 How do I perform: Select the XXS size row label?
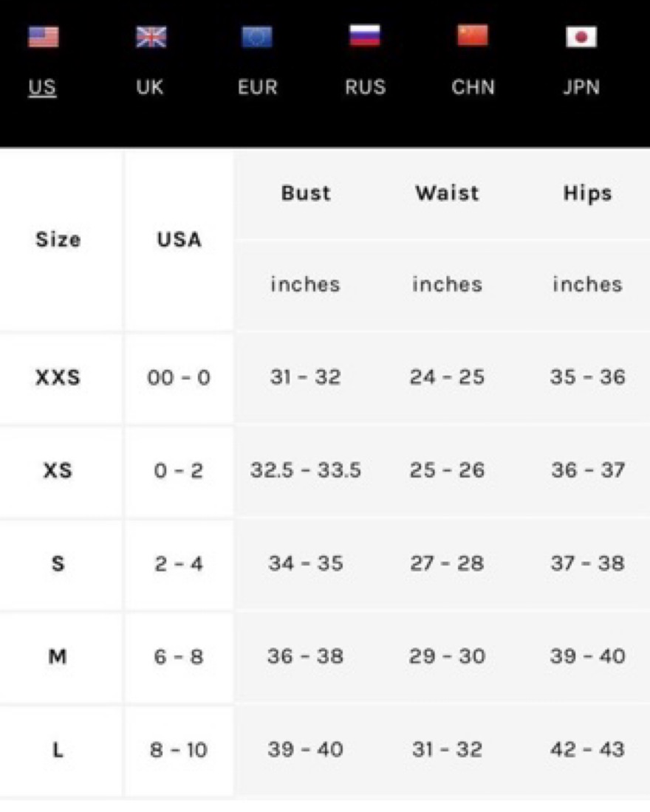(58, 377)
